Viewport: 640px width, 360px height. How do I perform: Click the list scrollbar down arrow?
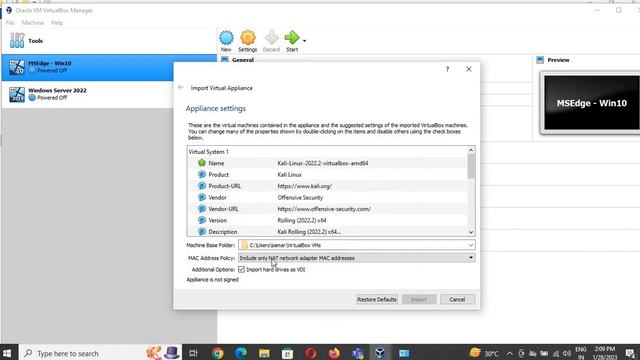[x=471, y=232]
